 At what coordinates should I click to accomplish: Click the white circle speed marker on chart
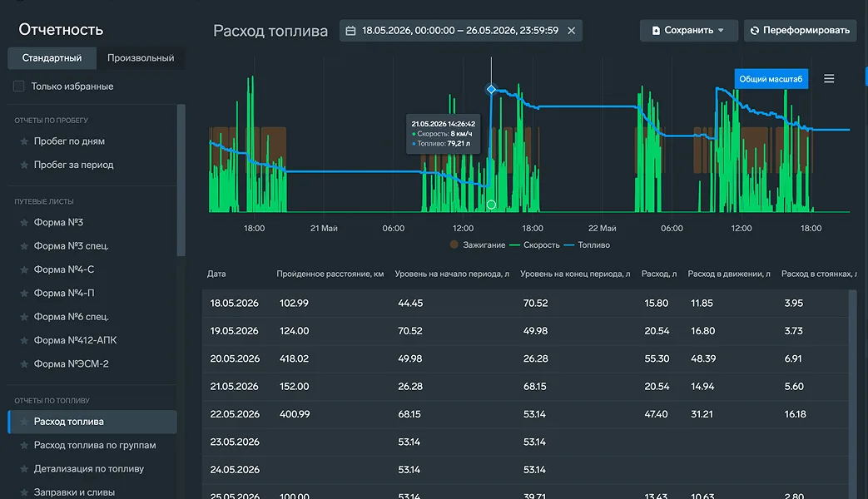coord(491,205)
